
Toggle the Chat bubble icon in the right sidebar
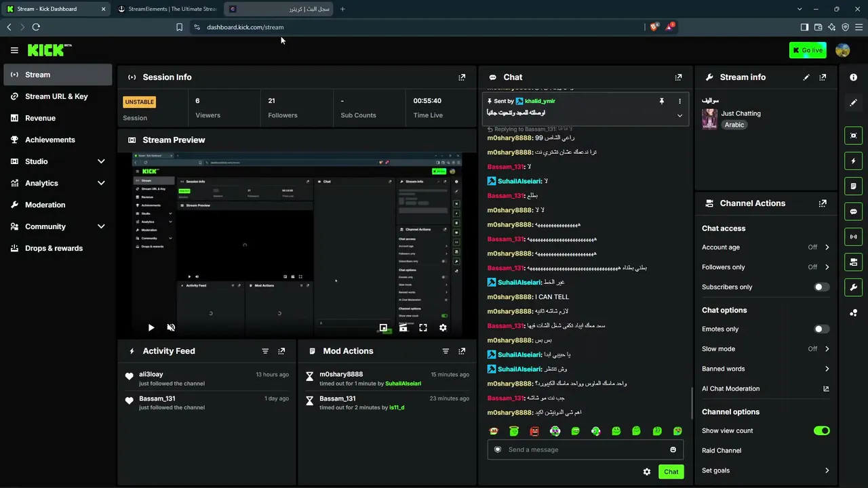853,211
